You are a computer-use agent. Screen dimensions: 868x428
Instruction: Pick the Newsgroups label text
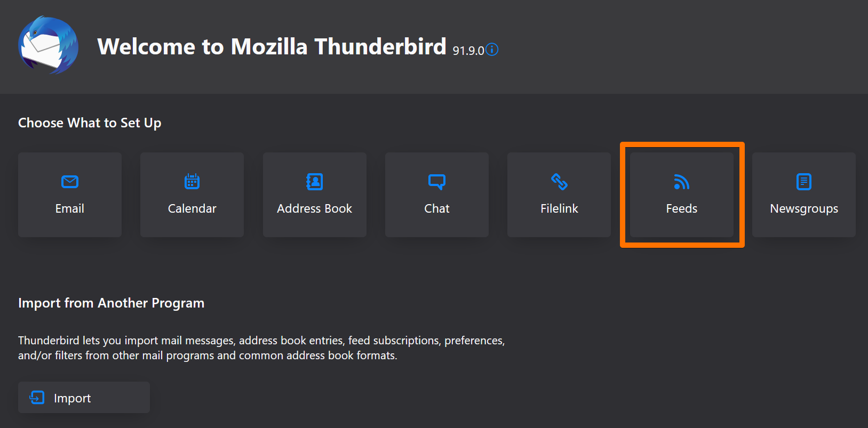coord(804,209)
